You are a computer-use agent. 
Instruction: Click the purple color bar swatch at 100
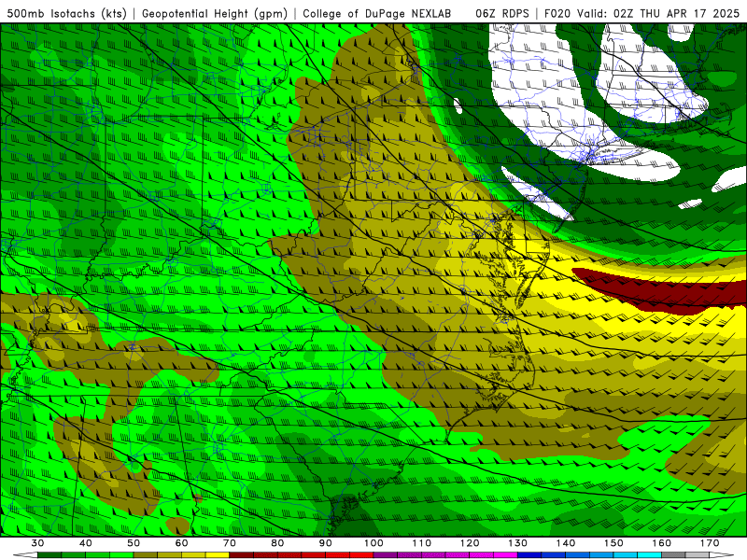386,555
